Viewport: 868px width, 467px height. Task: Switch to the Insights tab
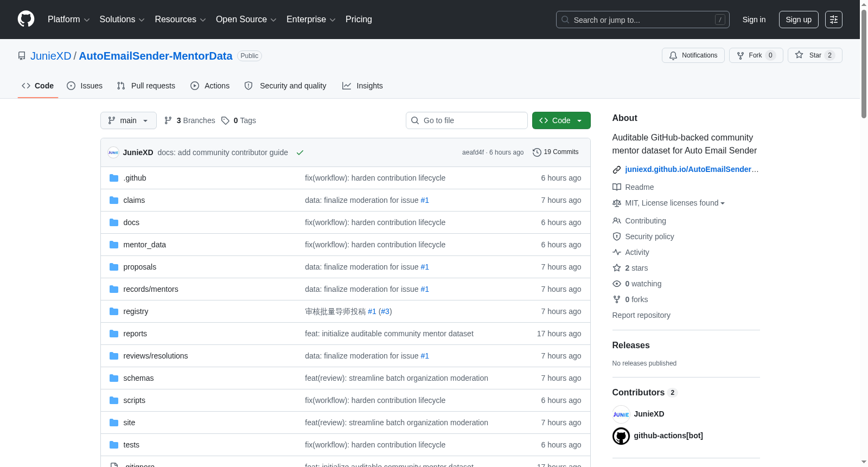tap(362, 86)
